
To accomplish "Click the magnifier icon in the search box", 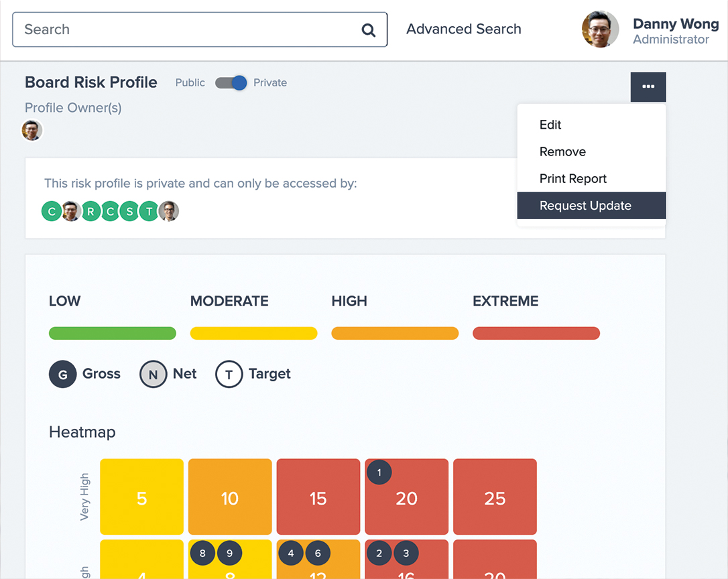I will point(368,30).
